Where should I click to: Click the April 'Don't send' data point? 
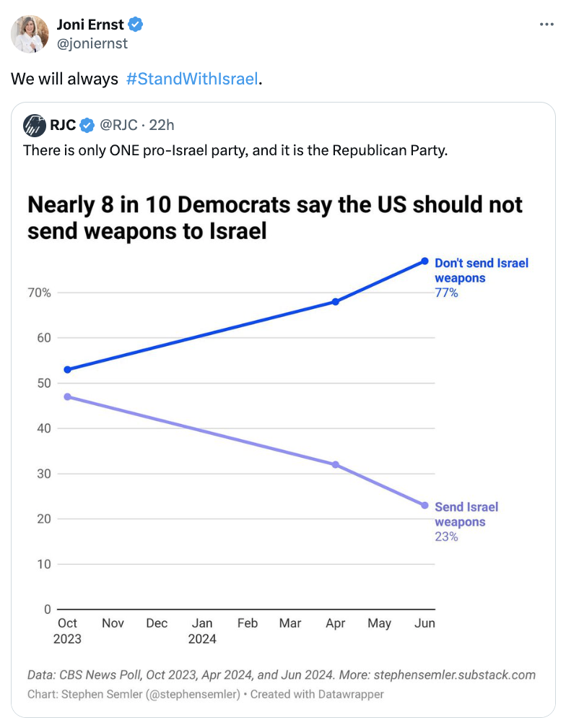336,301
